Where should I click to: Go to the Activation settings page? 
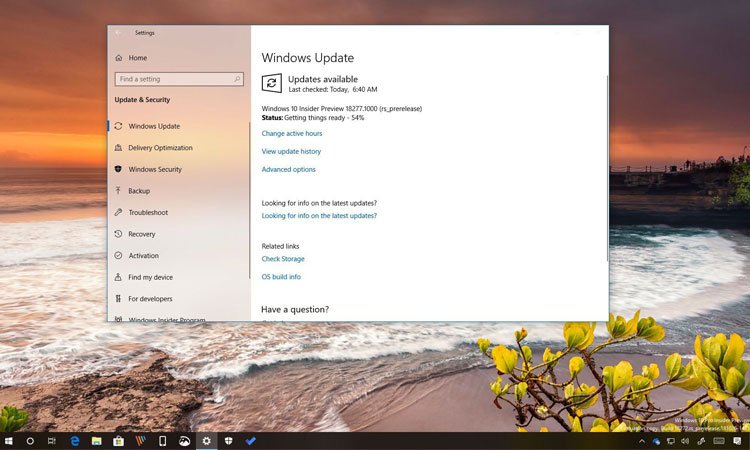coord(143,256)
